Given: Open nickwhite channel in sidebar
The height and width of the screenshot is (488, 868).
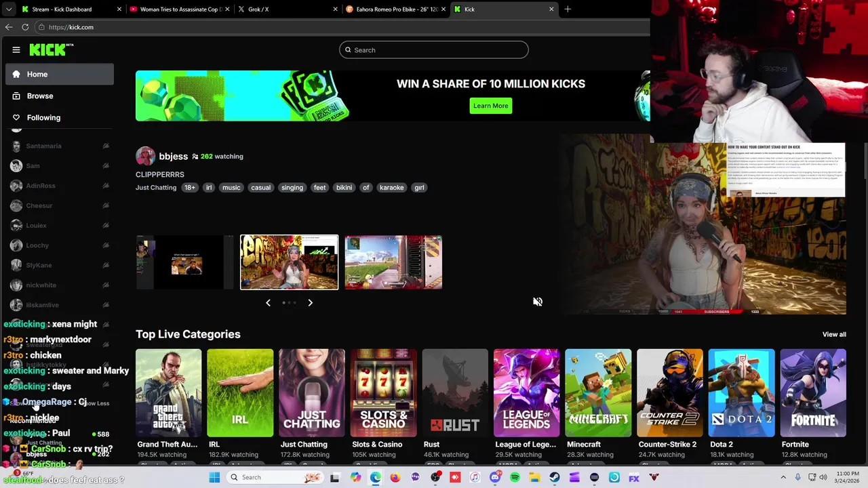Looking at the screenshot, I should coord(60,285).
